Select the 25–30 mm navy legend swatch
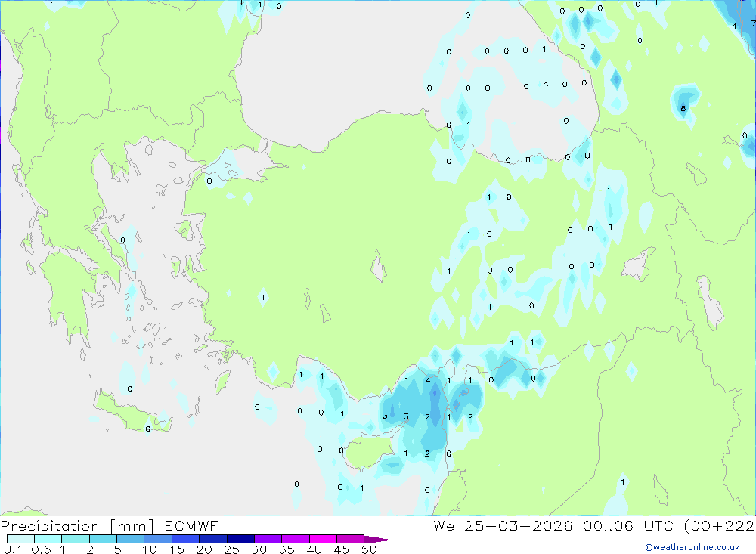The width and height of the screenshot is (756, 554). point(240,539)
